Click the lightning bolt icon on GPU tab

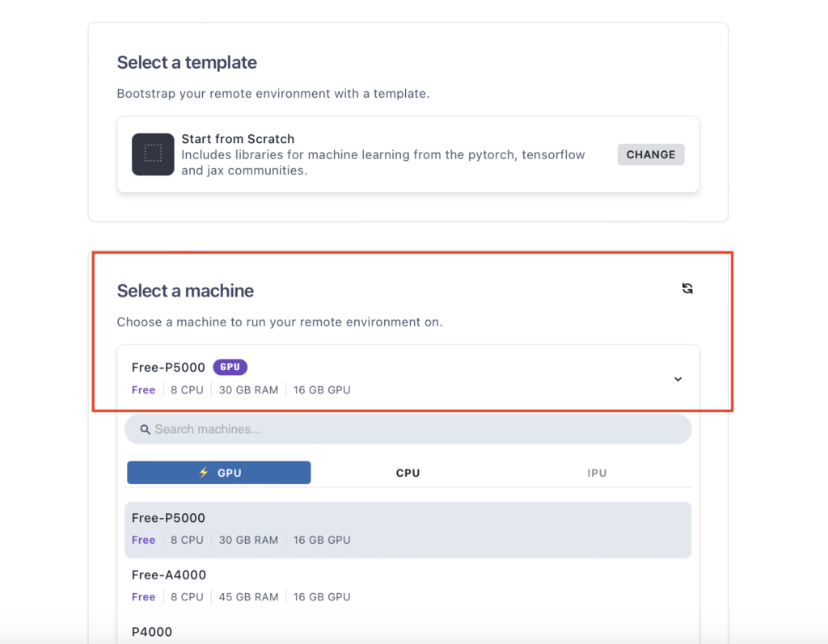pos(204,473)
